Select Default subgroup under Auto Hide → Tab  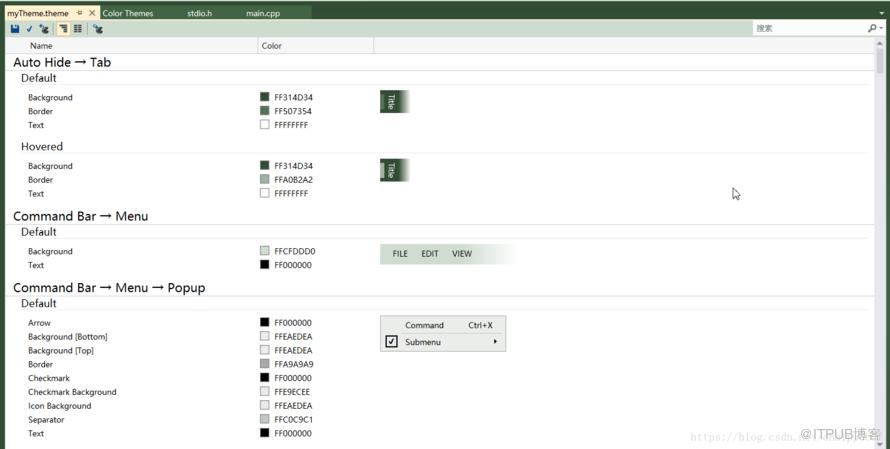[x=39, y=78]
